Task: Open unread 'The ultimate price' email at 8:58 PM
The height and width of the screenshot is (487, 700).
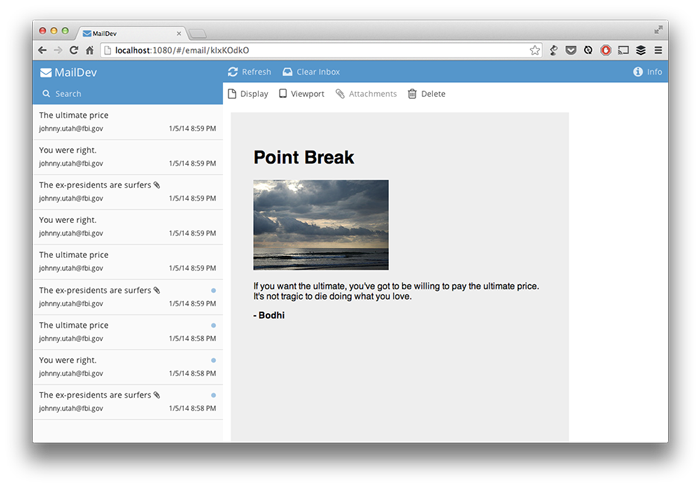Action: coord(128,332)
